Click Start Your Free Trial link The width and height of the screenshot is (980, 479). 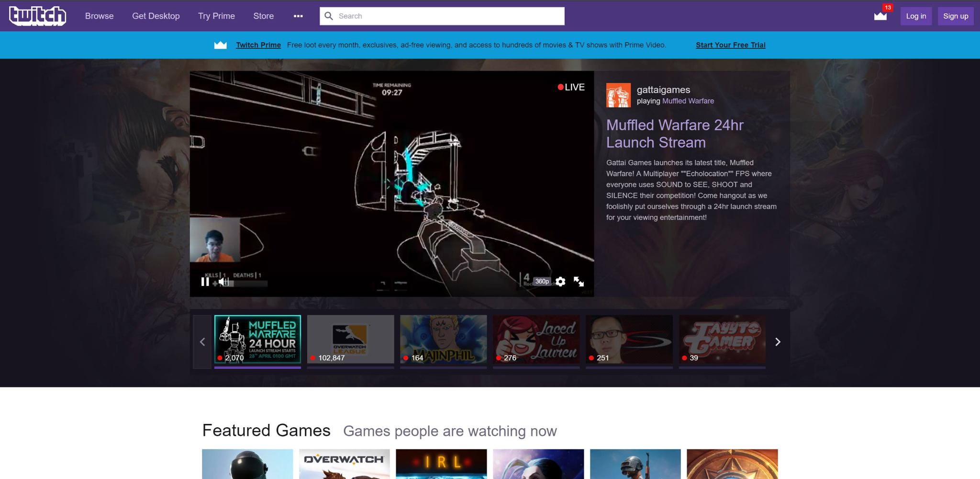pos(730,45)
